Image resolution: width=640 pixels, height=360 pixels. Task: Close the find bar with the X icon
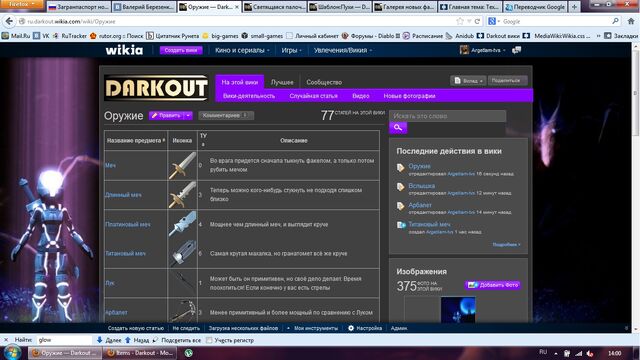[6, 340]
